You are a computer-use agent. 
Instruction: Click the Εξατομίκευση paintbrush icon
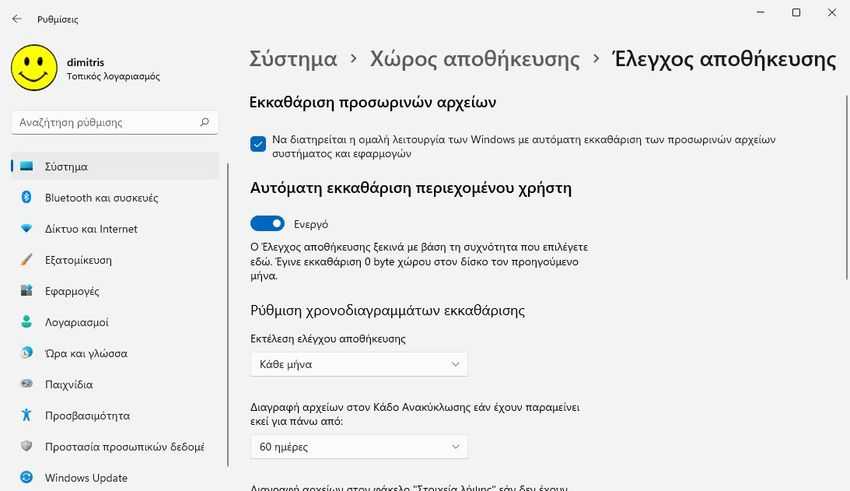click(x=26, y=260)
